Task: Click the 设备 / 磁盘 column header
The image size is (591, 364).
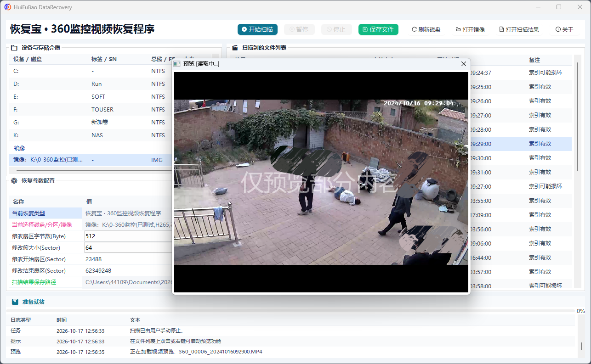Action: (x=28, y=59)
